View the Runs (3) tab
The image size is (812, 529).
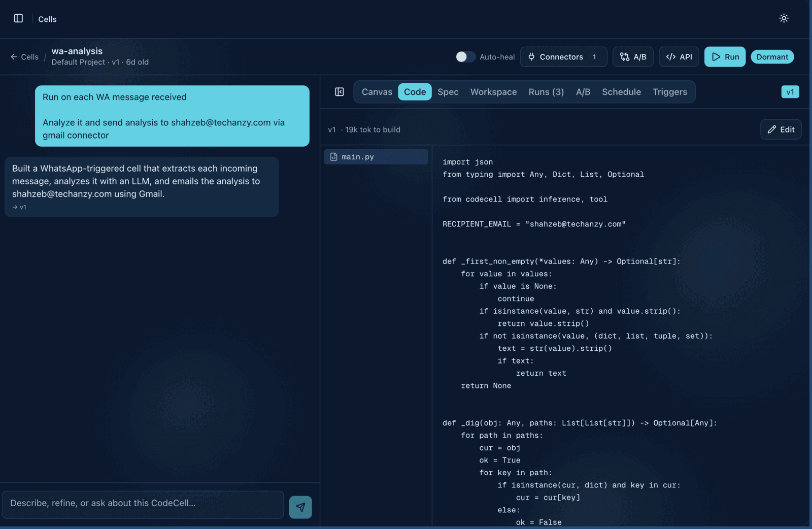click(x=546, y=92)
